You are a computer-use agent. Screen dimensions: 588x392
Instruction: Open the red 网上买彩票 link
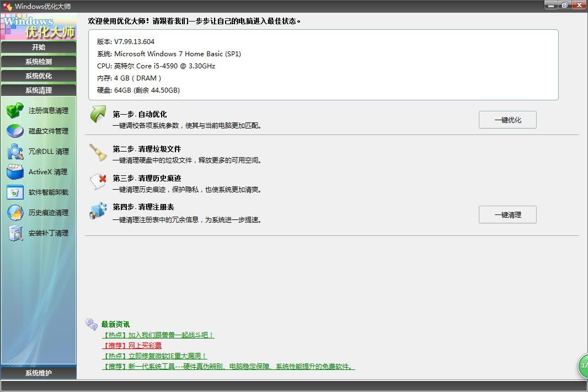point(132,346)
